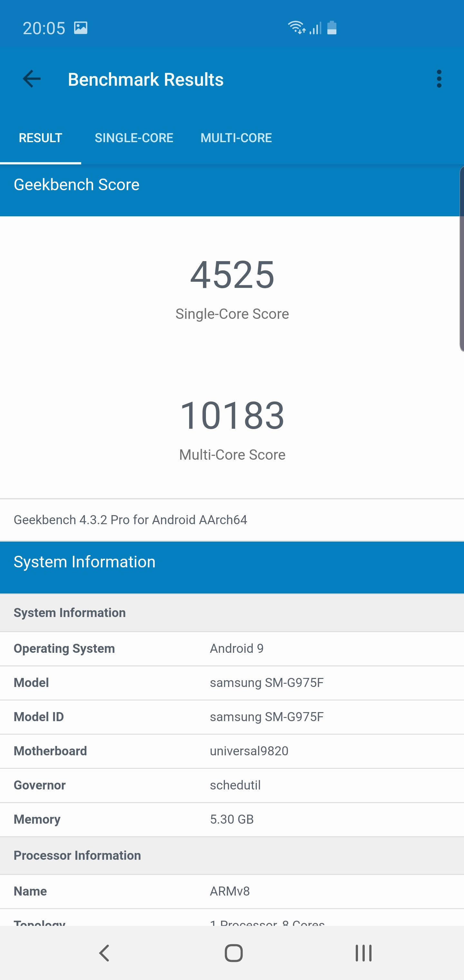Viewport: 464px width, 980px height.
Task: Select the Operating System Android 9 row
Action: coord(232,649)
